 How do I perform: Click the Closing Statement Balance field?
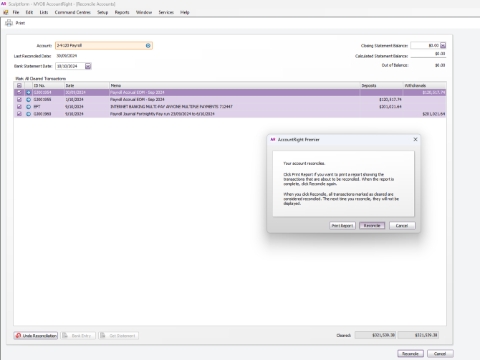[x=425, y=45]
